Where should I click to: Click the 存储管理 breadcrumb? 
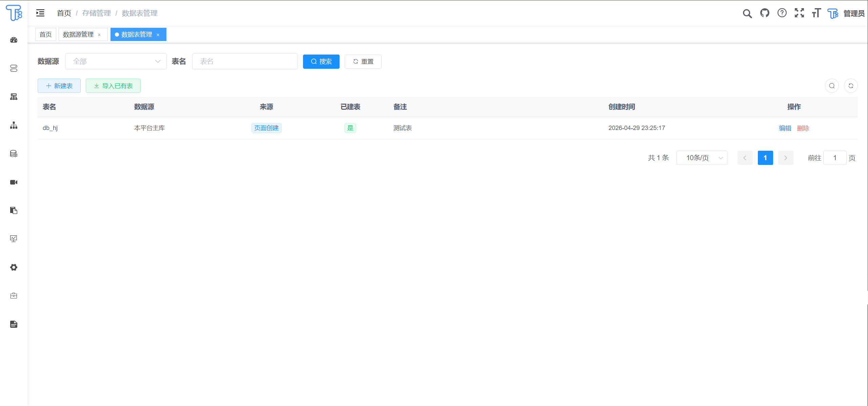coord(97,13)
